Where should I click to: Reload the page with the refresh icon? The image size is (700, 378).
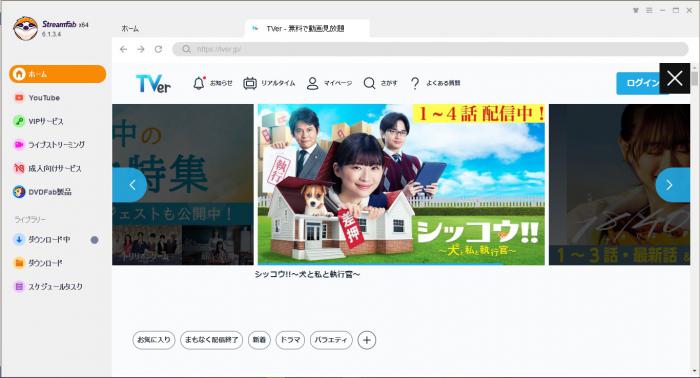158,49
